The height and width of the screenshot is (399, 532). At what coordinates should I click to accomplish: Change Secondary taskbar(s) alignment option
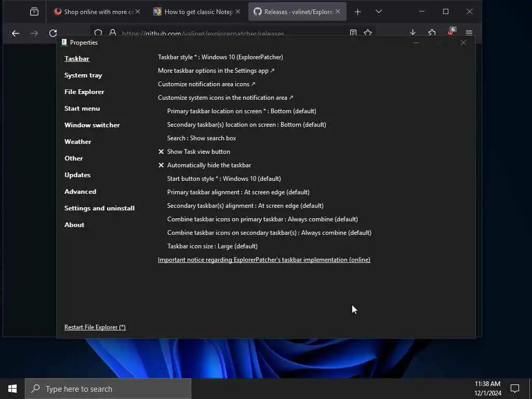245,206
